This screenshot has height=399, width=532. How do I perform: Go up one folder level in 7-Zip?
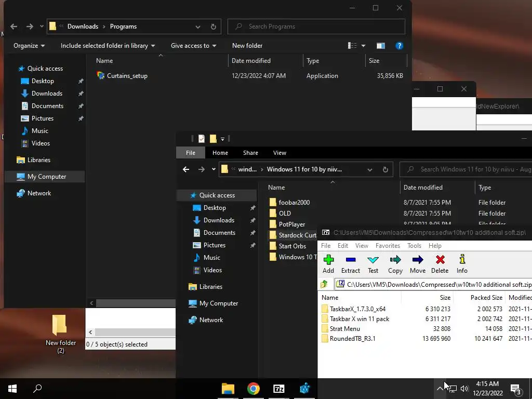coord(324,284)
